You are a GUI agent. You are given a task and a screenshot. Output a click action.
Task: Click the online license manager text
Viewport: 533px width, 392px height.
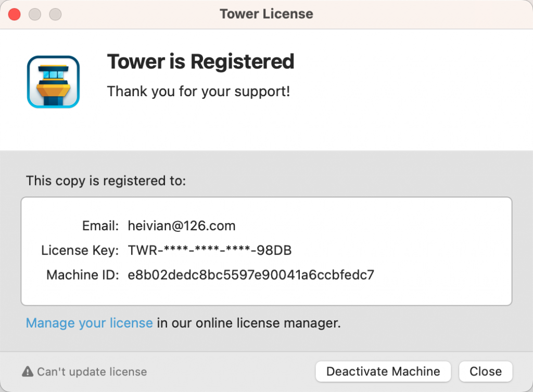coord(249,323)
